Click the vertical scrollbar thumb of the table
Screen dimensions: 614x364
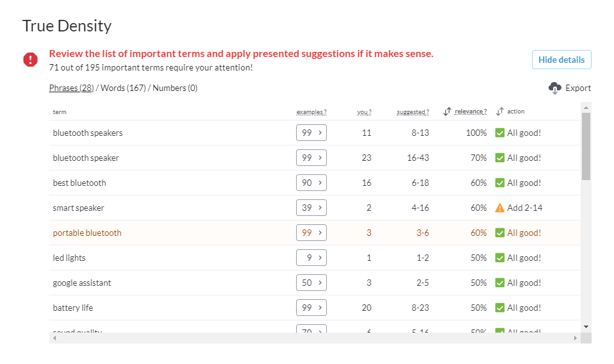pos(586,146)
